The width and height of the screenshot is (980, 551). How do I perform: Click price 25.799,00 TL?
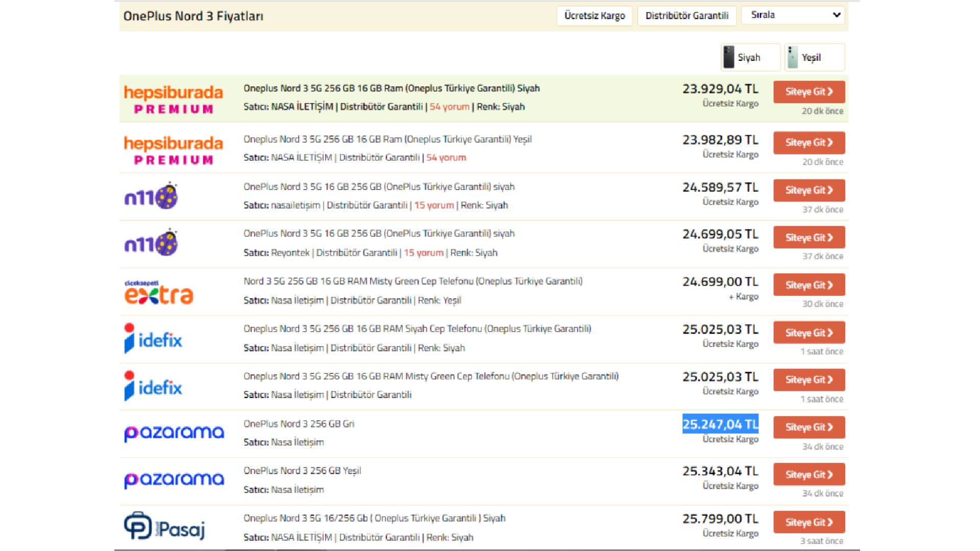tap(720, 519)
